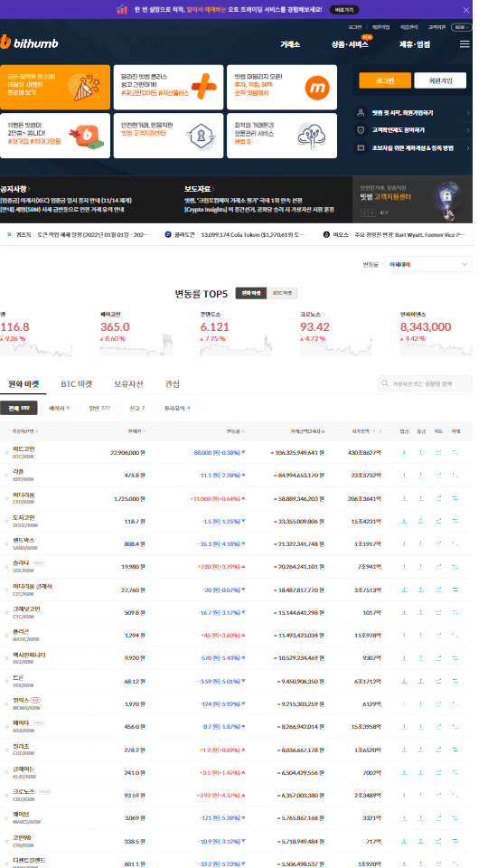Screen dimensions: 488x868
Task: Open the 고객지원센터 banner with lock icon
Action: (x=168, y=136)
